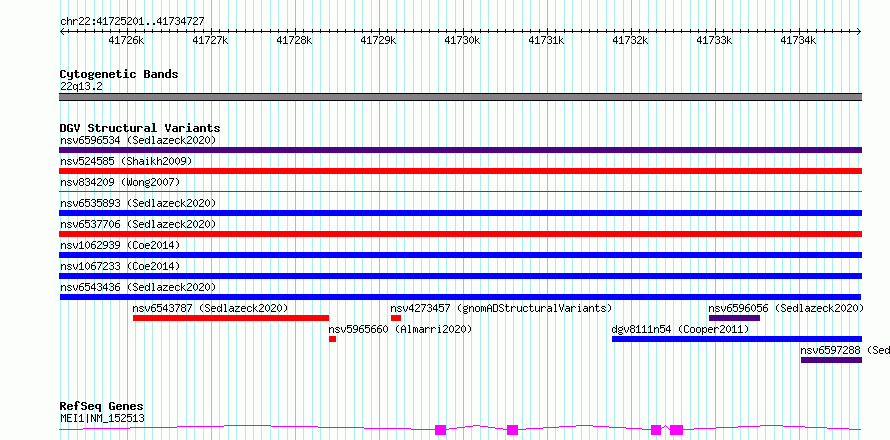890x440 pixels.
Task: Click the nsv1067233 (Coe2014) label
Action: click(120, 266)
